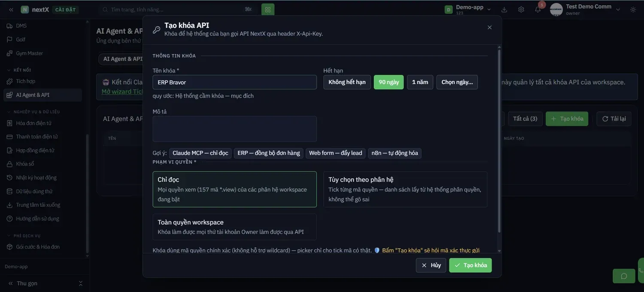644x292 pixels.
Task: Open the green apps grid icon
Action: [x=268, y=9]
